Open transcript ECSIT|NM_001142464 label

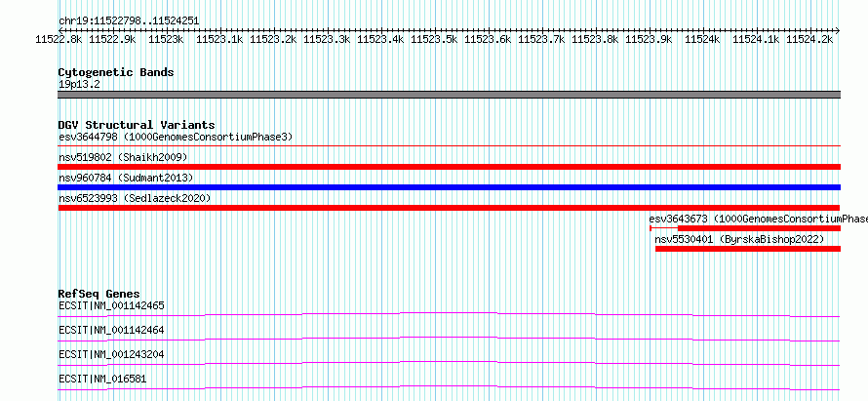[x=111, y=330]
